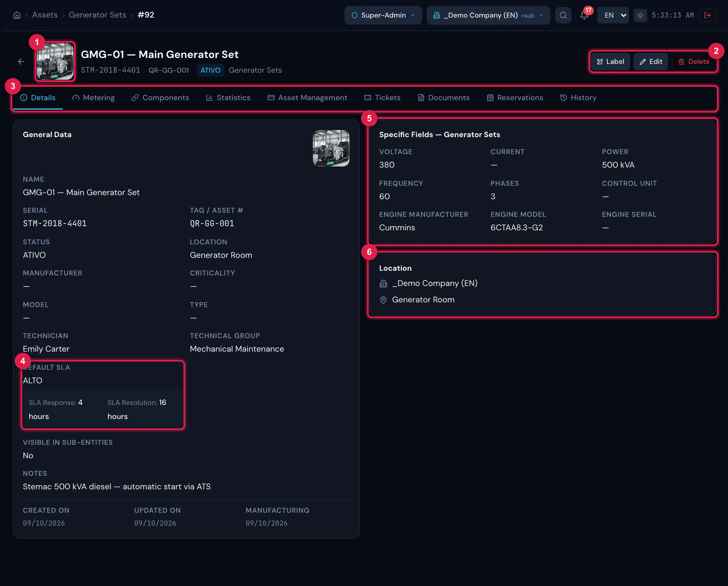728x586 pixels.
Task: Click the building icon beside _Demo Company (EN)
Action: point(383,284)
